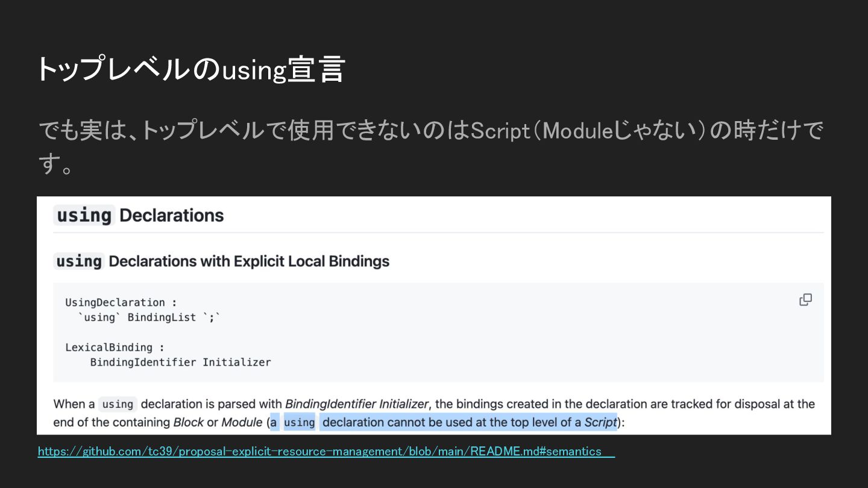Viewport: 868px width, 488px height.
Task: Click italic "BindingIdentifier Initializer" in the paragraph sentence
Action: (356, 404)
